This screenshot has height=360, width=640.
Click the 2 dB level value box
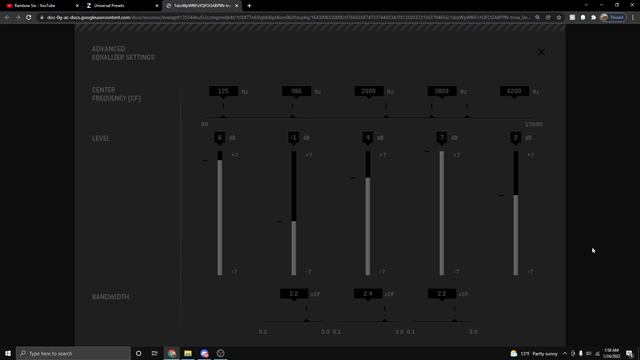coord(516,138)
